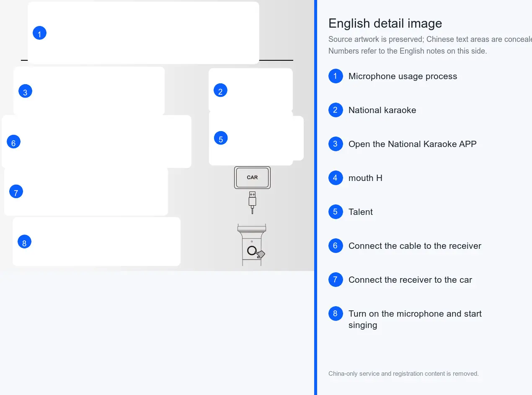Click the 'Open the National Karaoke APP' note
Screen dimensions: 532x395
click(413, 144)
